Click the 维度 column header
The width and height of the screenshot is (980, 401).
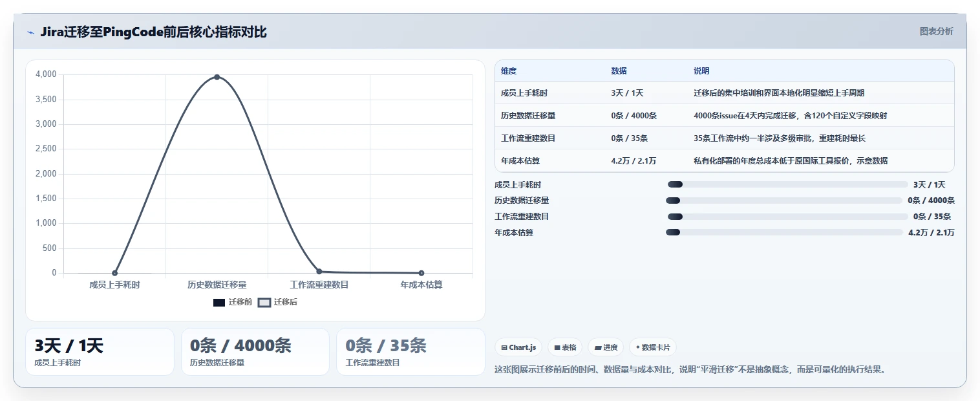[509, 71]
